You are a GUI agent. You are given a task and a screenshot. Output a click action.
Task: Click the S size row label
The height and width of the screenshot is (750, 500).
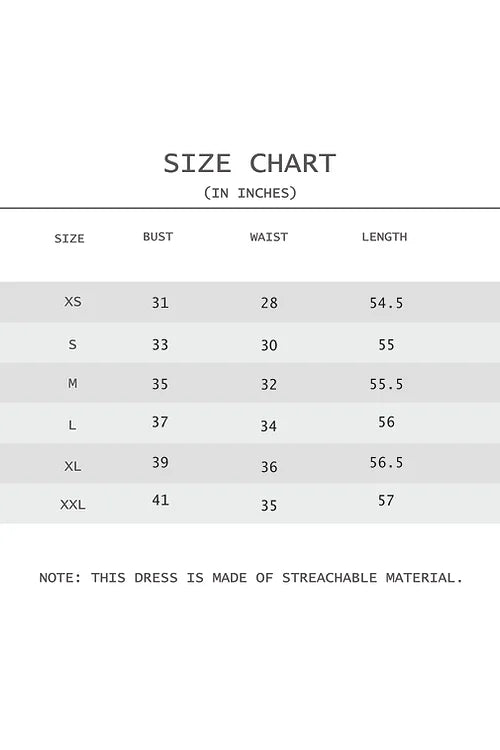[73, 344]
